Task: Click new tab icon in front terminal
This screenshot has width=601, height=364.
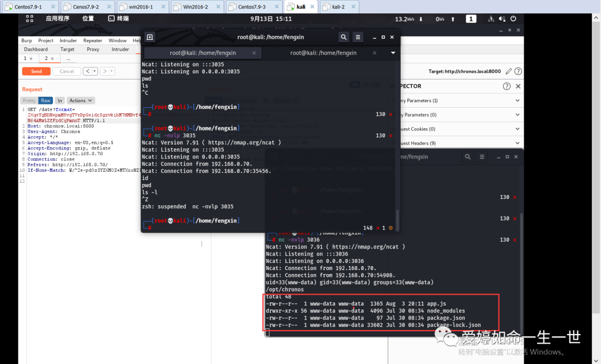Action: [150, 37]
